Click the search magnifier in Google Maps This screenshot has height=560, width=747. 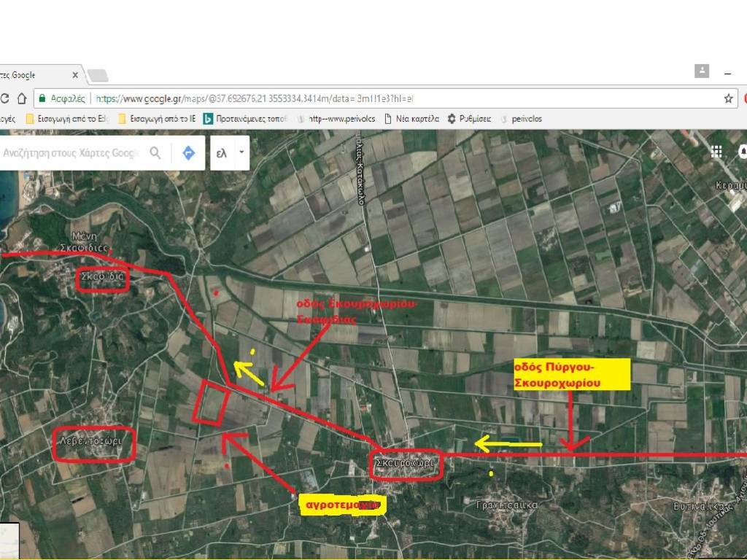point(155,153)
